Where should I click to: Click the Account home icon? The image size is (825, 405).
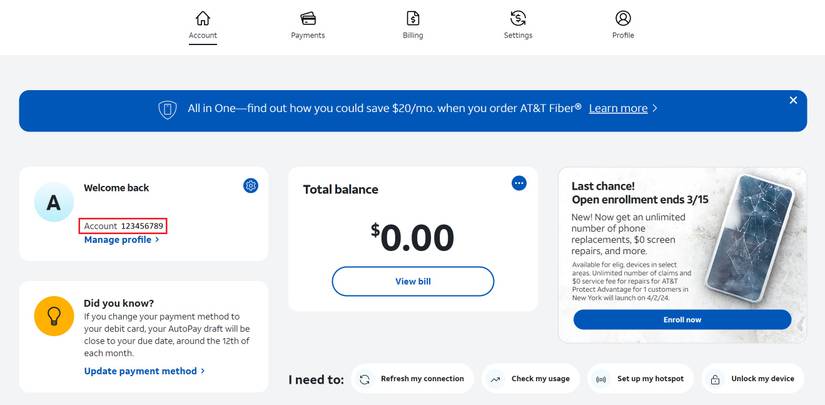coord(203,18)
